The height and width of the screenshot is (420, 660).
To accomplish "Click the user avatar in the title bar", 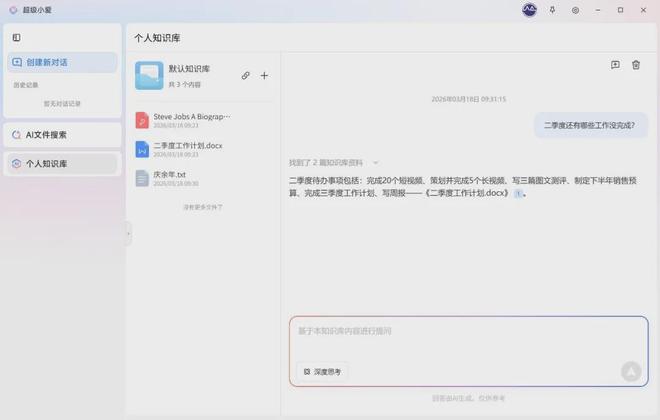I will tap(529, 10).
